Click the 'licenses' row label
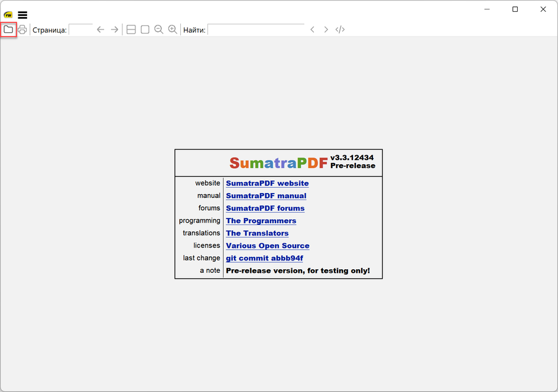558x392 pixels. [x=207, y=246]
